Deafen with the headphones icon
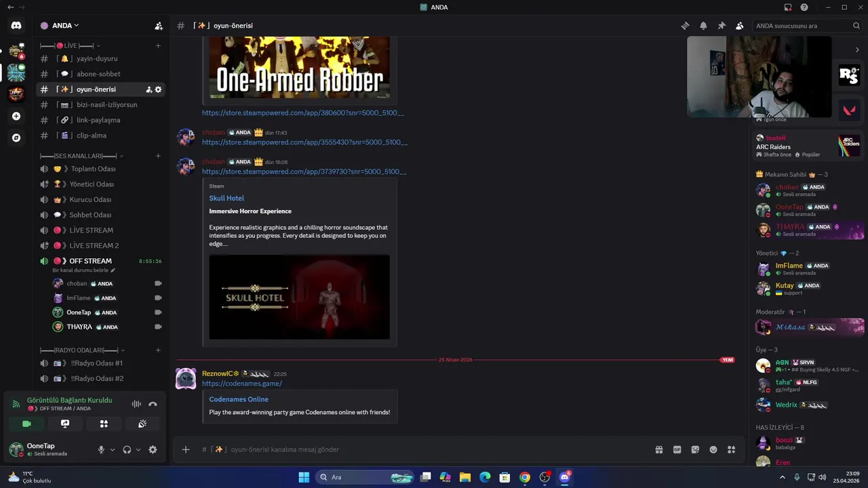The width and height of the screenshot is (868, 488). tap(127, 449)
